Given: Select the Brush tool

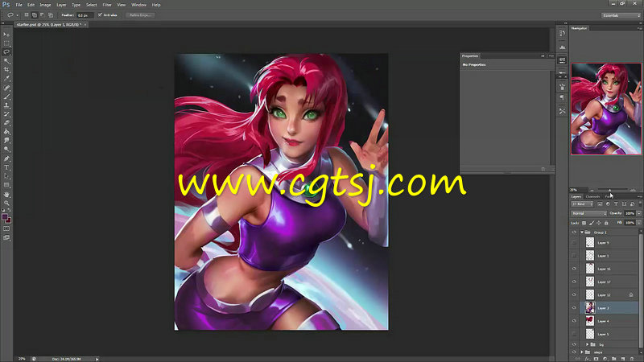Looking at the screenshot, I should (6, 97).
